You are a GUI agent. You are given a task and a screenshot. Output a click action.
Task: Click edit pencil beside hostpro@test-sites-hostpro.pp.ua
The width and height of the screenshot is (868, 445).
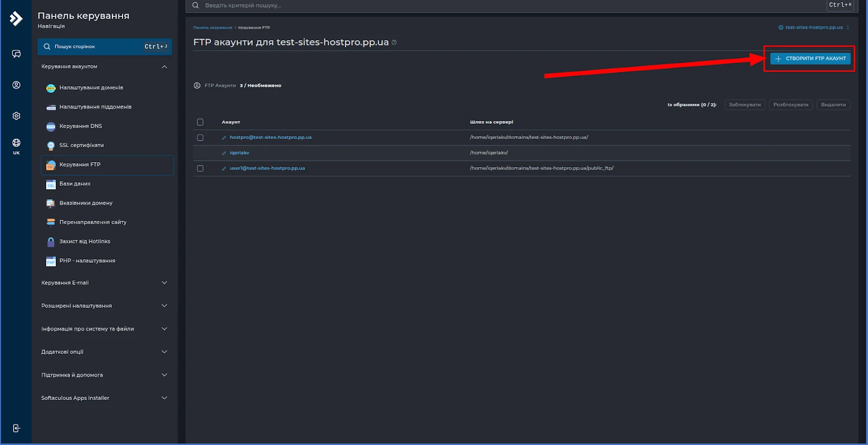(x=224, y=138)
